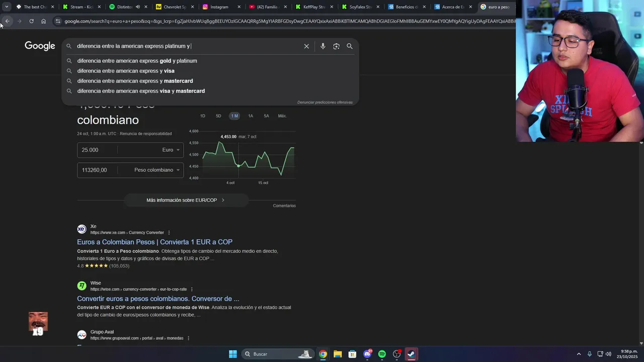Open Spotify from the taskbar
Viewport: 644px width, 362px height.
click(382, 354)
